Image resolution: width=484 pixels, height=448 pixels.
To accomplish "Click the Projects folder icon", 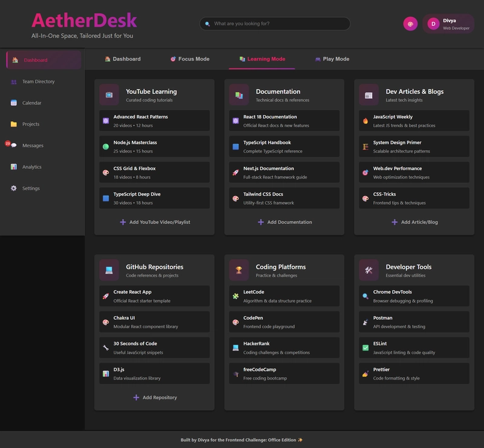I will tap(14, 124).
